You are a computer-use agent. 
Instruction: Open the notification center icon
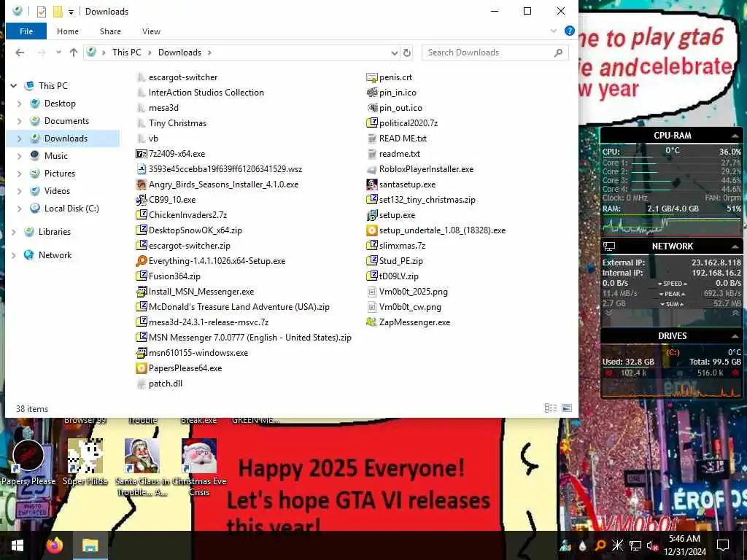click(723, 545)
